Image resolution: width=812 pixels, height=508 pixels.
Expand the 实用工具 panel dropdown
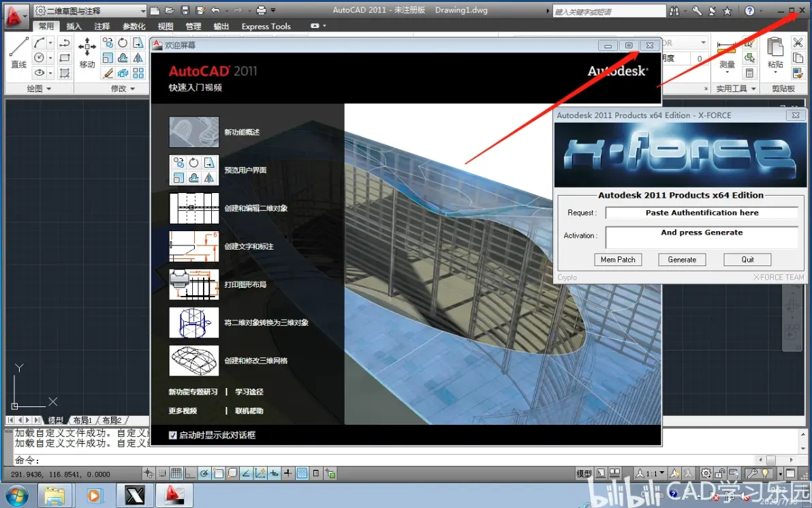pyautogui.click(x=736, y=89)
